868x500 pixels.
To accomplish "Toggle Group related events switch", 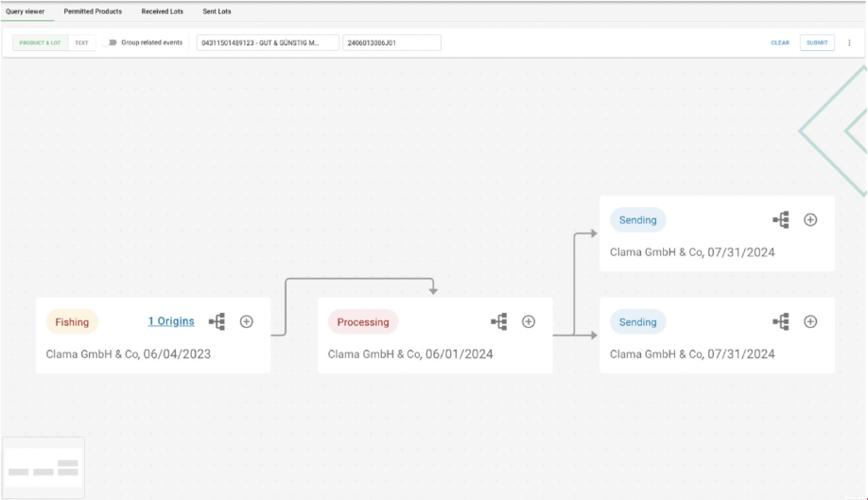I will tap(111, 43).
